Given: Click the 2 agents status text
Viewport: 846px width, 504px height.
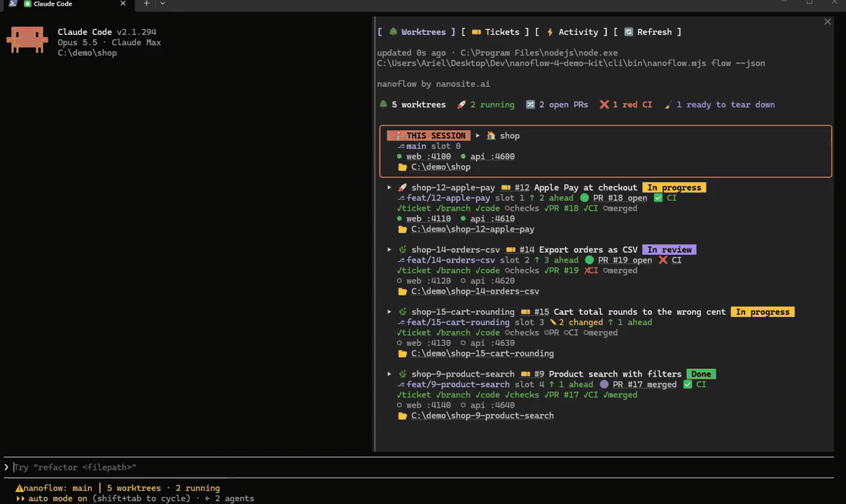Looking at the screenshot, I should [234, 499].
